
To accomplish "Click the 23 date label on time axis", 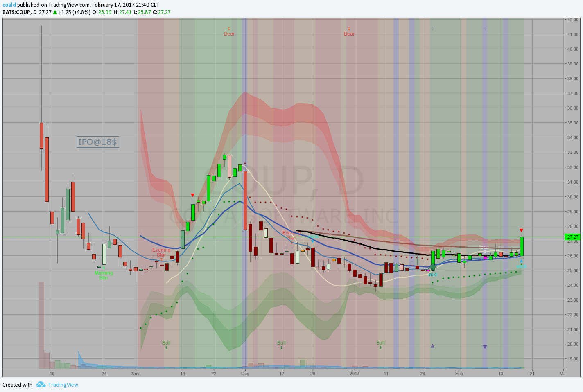I will click(x=423, y=374).
